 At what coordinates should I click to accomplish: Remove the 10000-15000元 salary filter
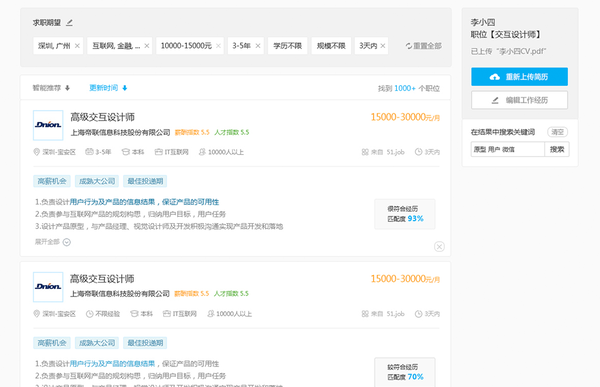pyautogui.click(x=218, y=46)
